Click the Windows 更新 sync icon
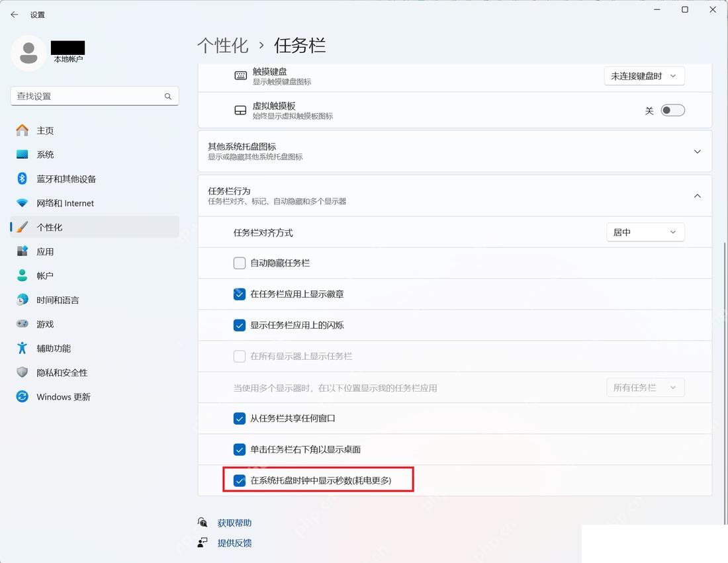The width and height of the screenshot is (728, 563). (22, 396)
